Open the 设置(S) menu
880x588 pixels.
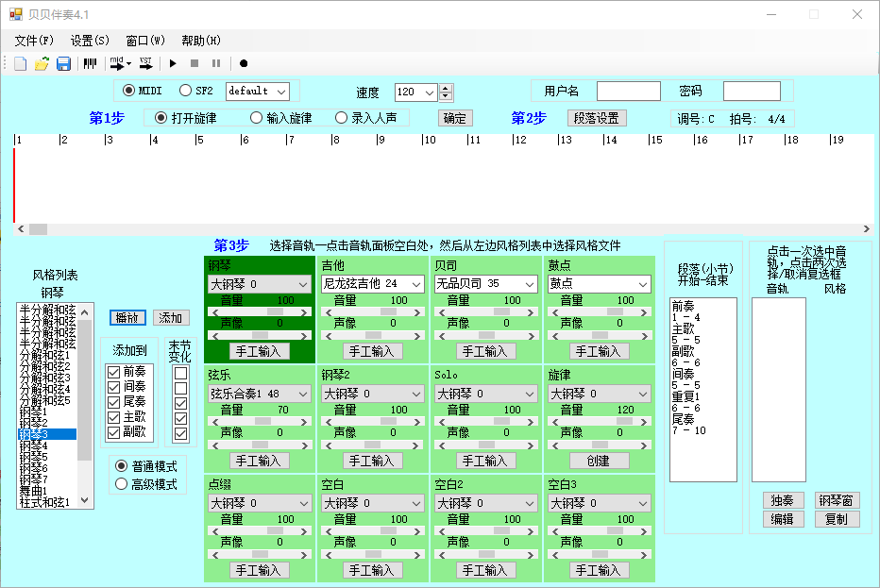(x=90, y=41)
